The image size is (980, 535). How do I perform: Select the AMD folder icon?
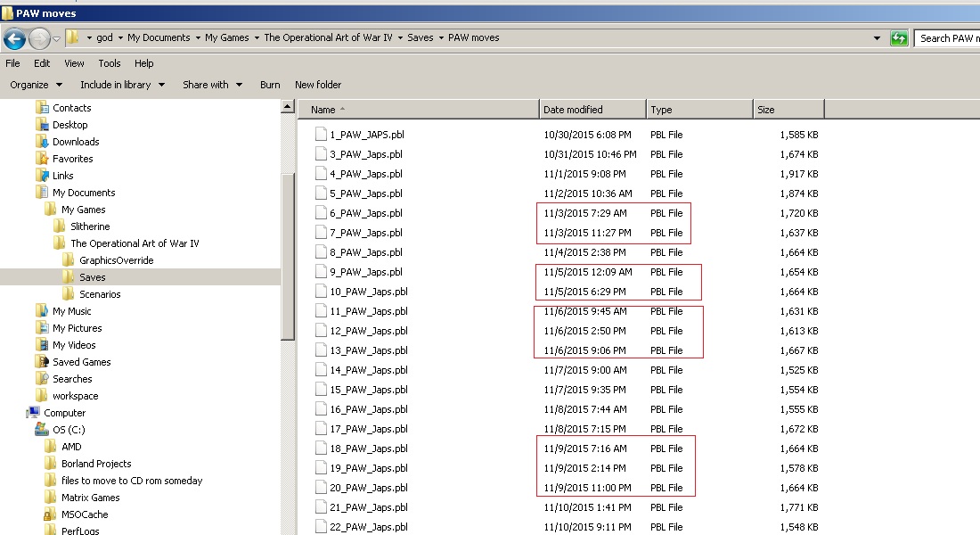(x=51, y=446)
